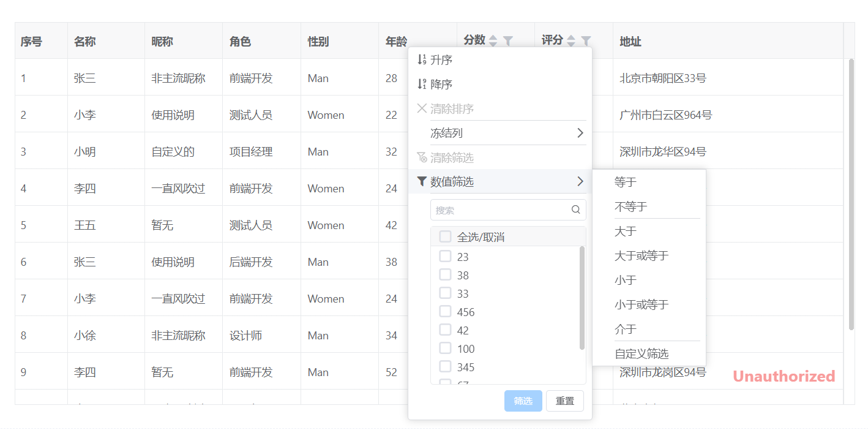Check the box for value 100
Screen dimensions: 868x430
coord(445,348)
